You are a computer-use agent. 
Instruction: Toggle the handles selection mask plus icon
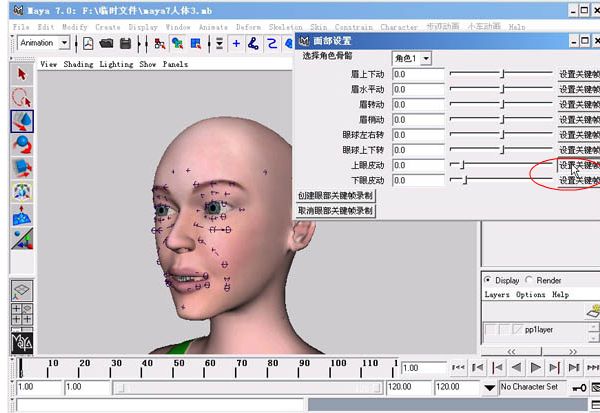click(236, 43)
